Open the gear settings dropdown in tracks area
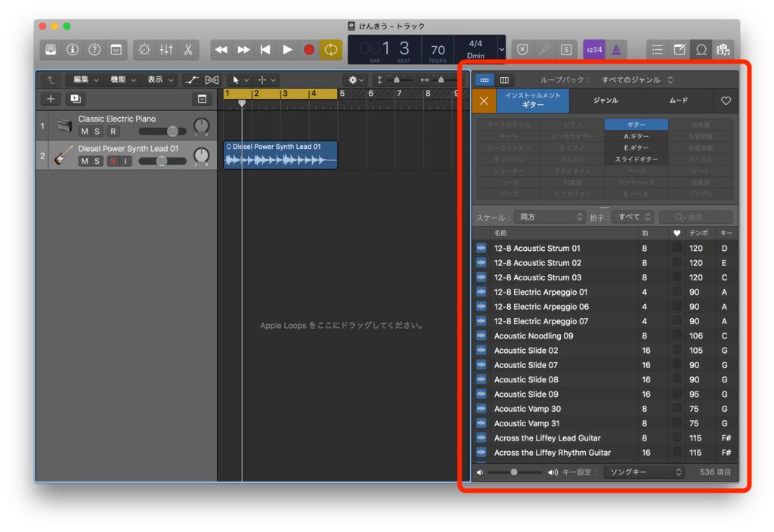774x532 pixels. (356, 79)
